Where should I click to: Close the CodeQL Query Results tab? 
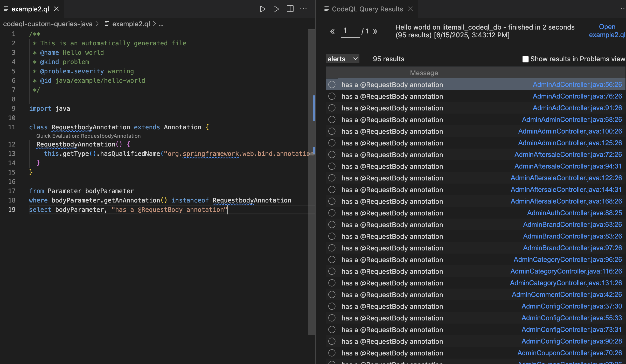411,9
